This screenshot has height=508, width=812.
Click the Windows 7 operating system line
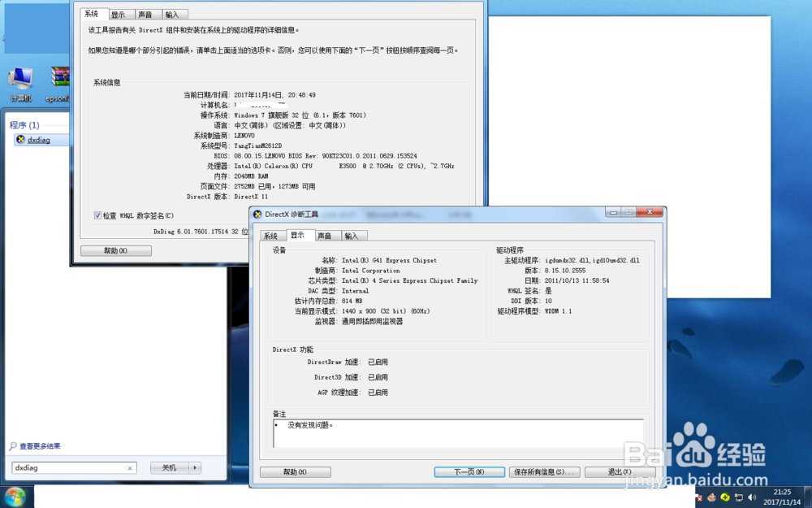coord(300,115)
